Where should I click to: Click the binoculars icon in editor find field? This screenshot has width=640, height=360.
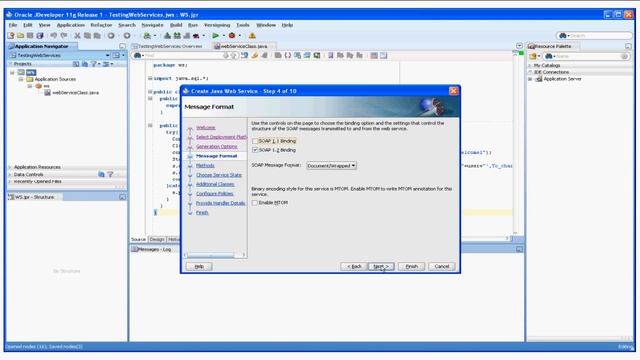point(138,56)
